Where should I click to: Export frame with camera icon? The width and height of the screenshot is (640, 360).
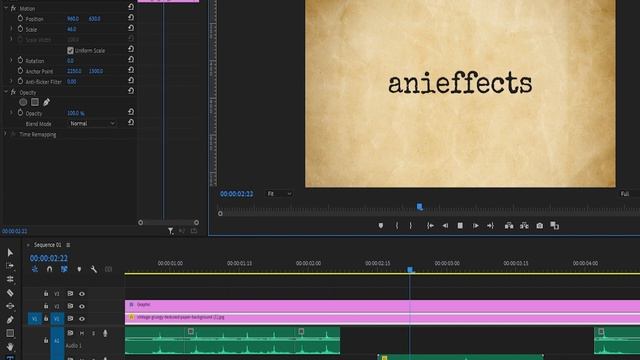[540, 225]
